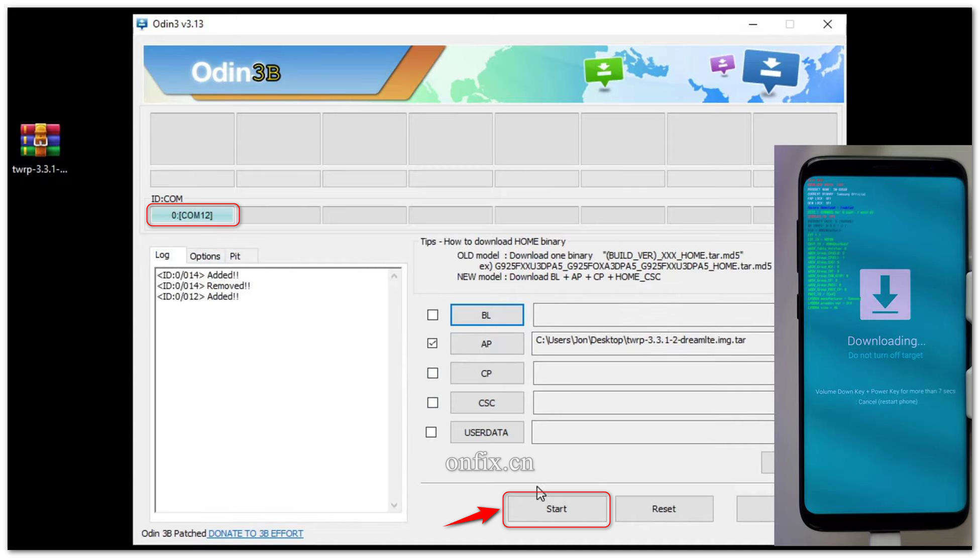Uncheck the AP checkbox
980x558 pixels.
coord(432,344)
